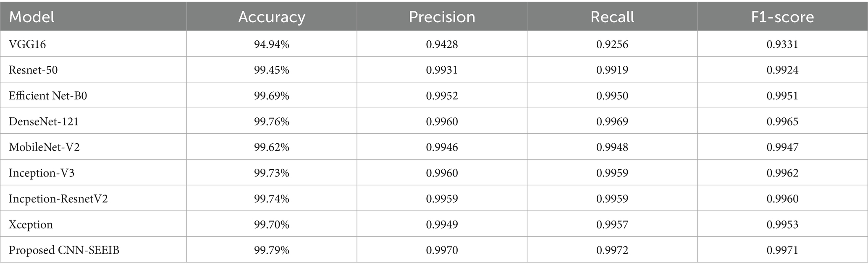Screen dimensions: 868x270
Task: Click the 94.94% accuracy value for VGG16
Action: point(272,44)
